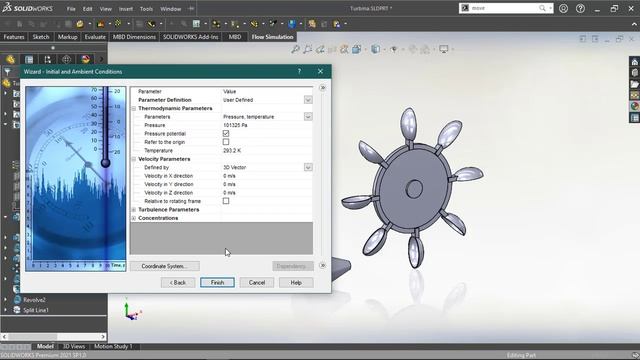Open the FeatureManager design tree tab
The width and height of the screenshot is (640, 360).
(x=10, y=60)
